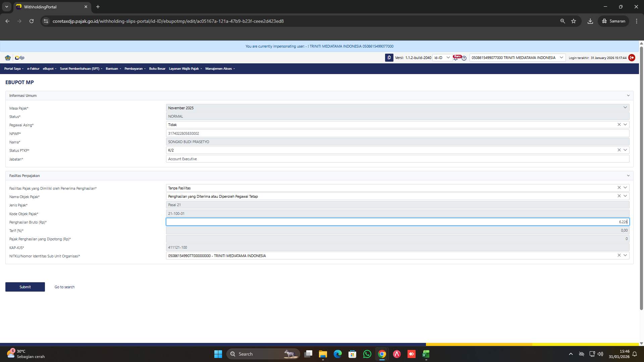Clear the Status PTKP selection via × icon
Viewport: 644px width, 362px height.
pos(619,150)
